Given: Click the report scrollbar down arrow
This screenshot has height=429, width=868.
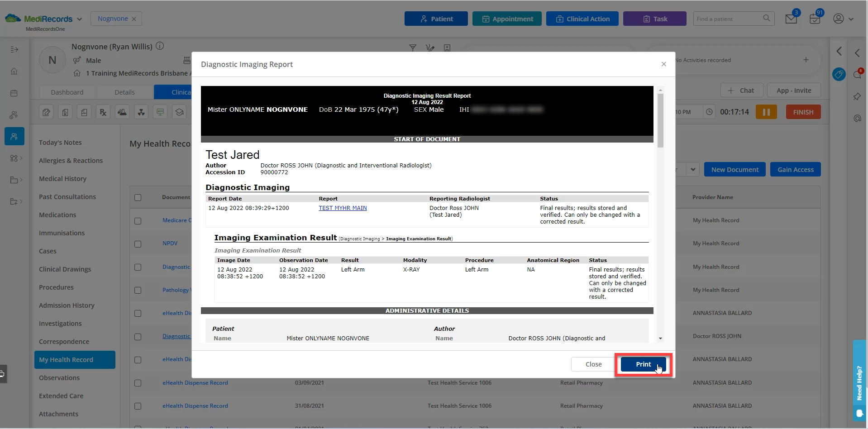Looking at the screenshot, I should tap(661, 338).
